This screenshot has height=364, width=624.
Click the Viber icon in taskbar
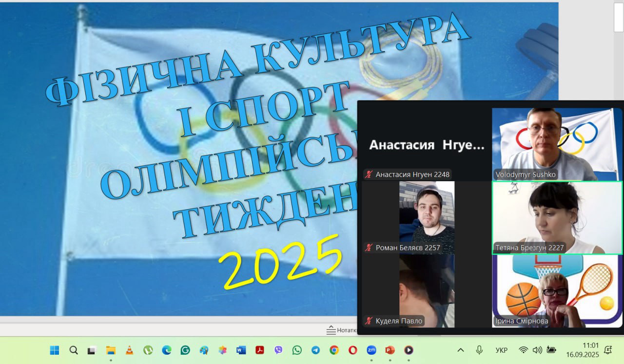click(x=278, y=350)
